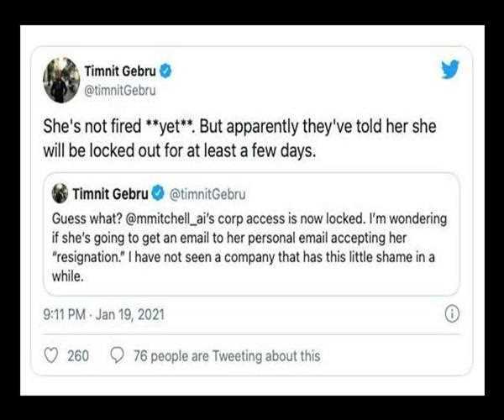Open the info icon beside the timestamp
The image size is (504, 420).
pyautogui.click(x=451, y=314)
